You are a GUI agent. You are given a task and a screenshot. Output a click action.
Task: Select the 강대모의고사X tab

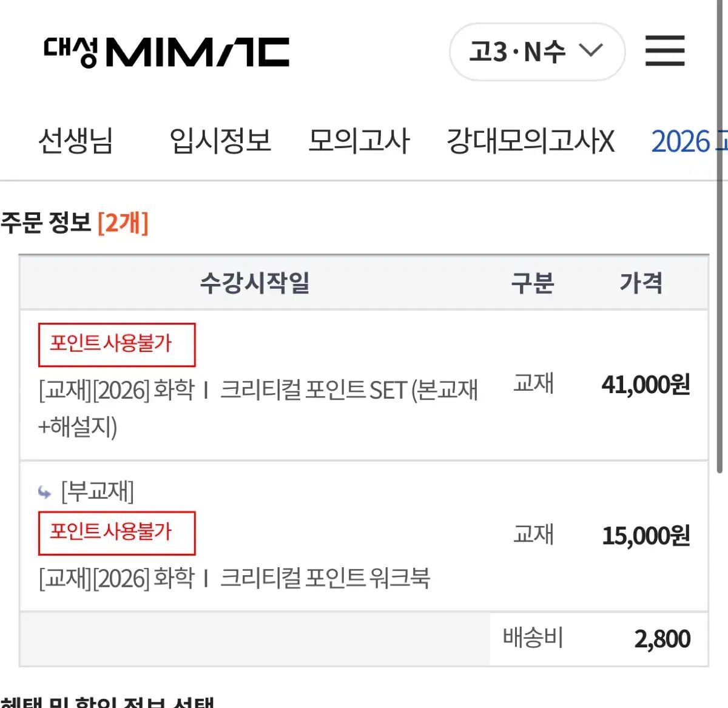[531, 141]
